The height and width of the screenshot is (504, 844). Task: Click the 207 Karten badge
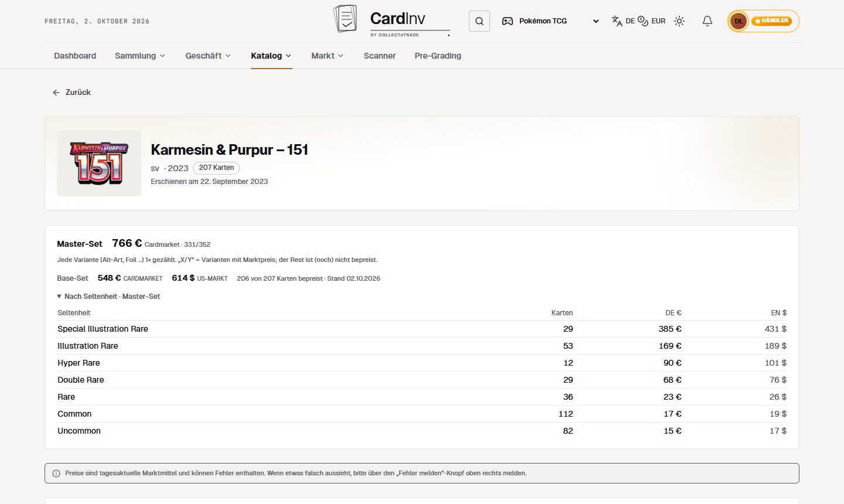pos(216,168)
